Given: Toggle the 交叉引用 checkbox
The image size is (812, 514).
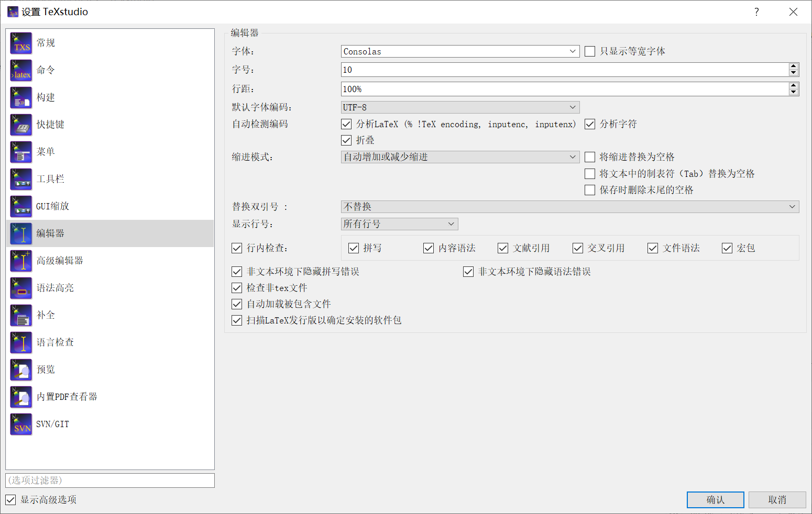Looking at the screenshot, I should click(x=578, y=248).
